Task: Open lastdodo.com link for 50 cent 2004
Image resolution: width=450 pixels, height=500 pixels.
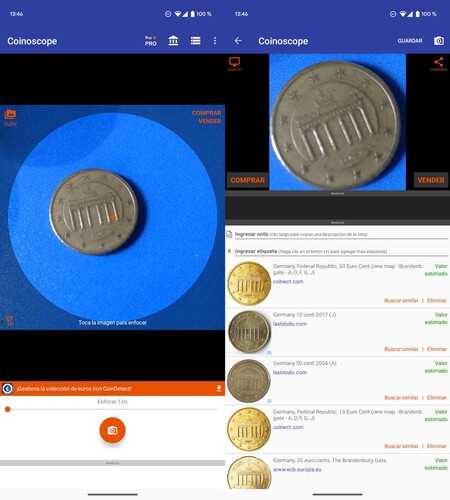Action: 290,372
